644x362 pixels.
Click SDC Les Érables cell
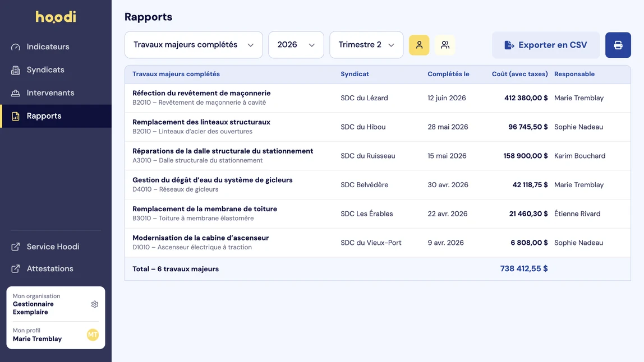click(x=366, y=214)
